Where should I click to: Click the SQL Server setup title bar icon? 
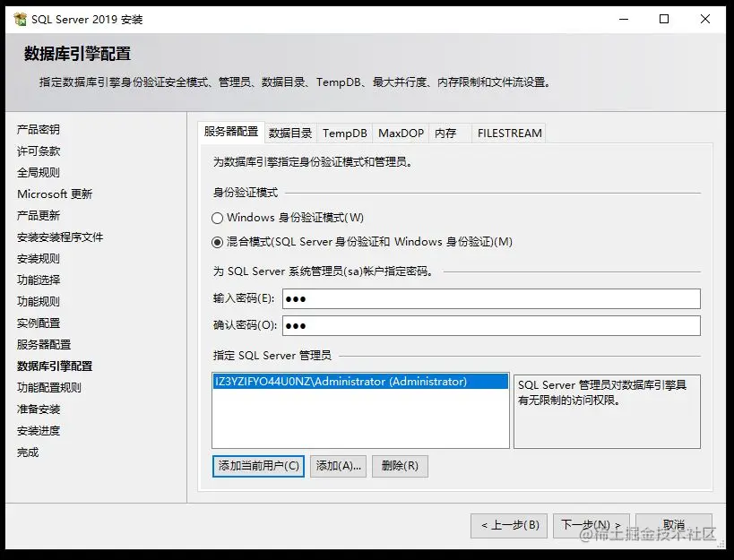coord(20,19)
